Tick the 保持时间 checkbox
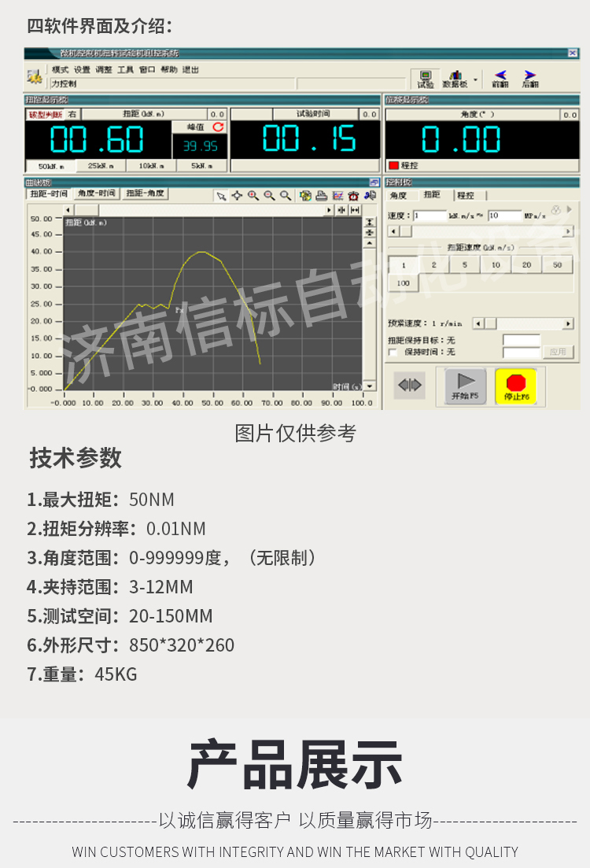 (393, 352)
